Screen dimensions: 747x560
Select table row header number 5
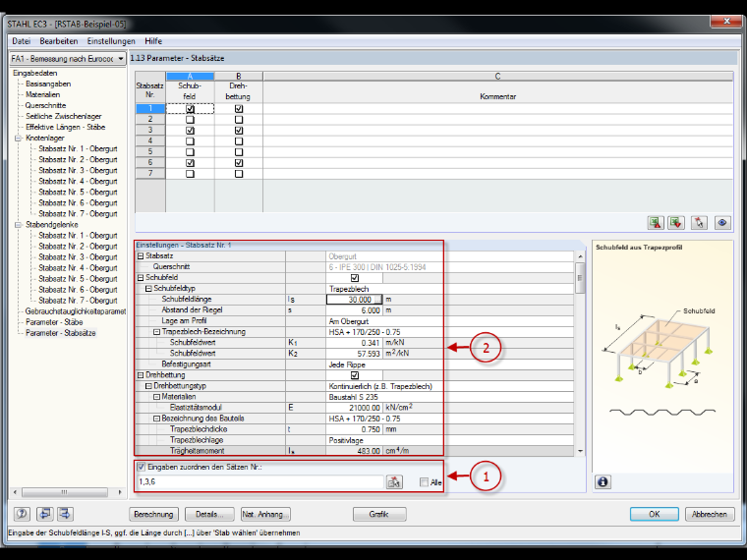(x=150, y=152)
